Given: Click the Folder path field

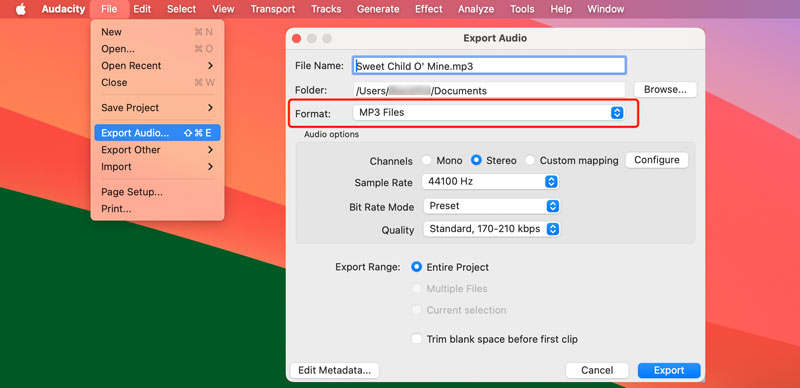Looking at the screenshot, I should pos(489,90).
